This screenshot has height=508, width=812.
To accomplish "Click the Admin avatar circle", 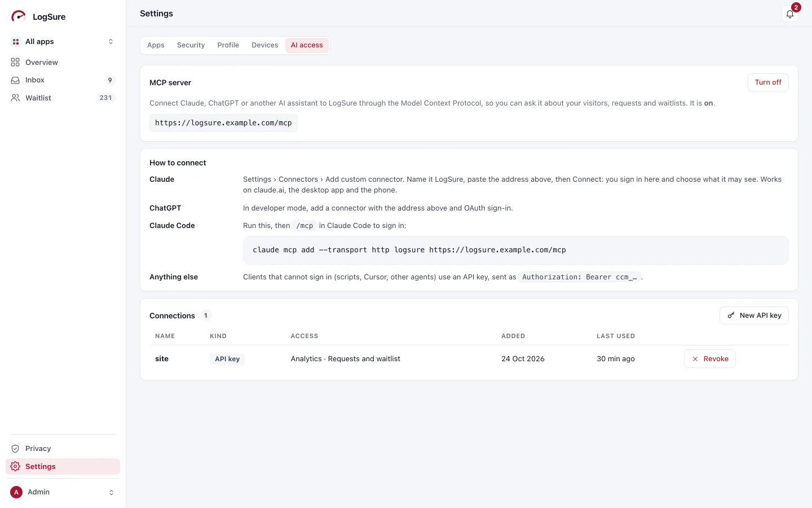I will pos(16,492).
